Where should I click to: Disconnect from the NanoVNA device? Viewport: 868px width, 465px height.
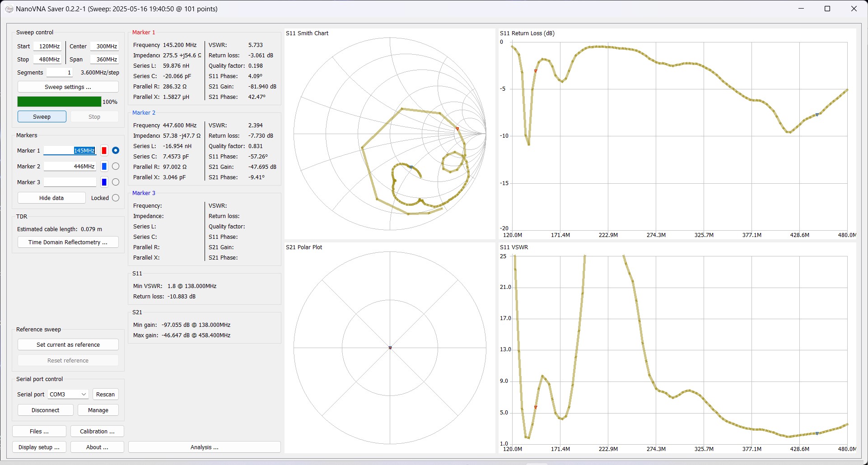tap(45, 410)
